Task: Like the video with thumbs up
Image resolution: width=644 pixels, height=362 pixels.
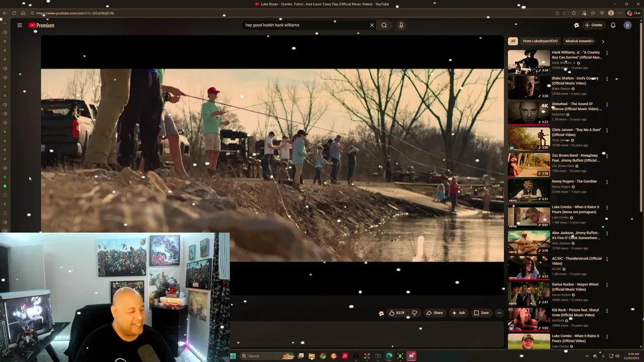Action: 397,313
